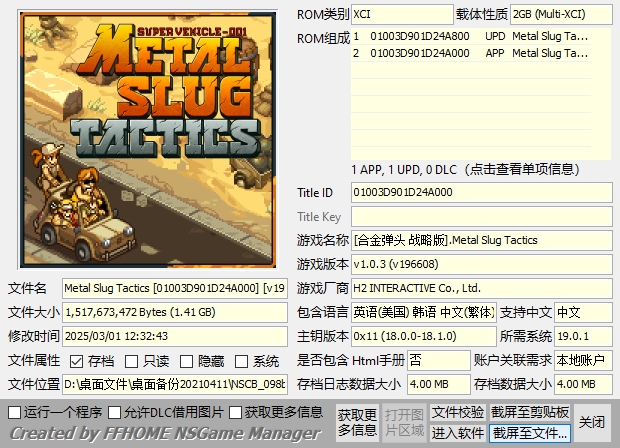620x448 pixels.
Task: Toggle 允许DLC借用图片 checkbox
Action: [115, 412]
